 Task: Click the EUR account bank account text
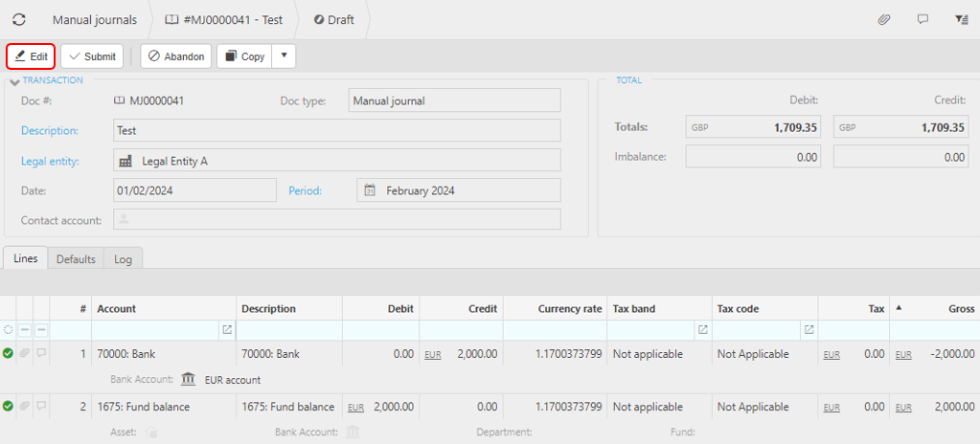point(233,380)
